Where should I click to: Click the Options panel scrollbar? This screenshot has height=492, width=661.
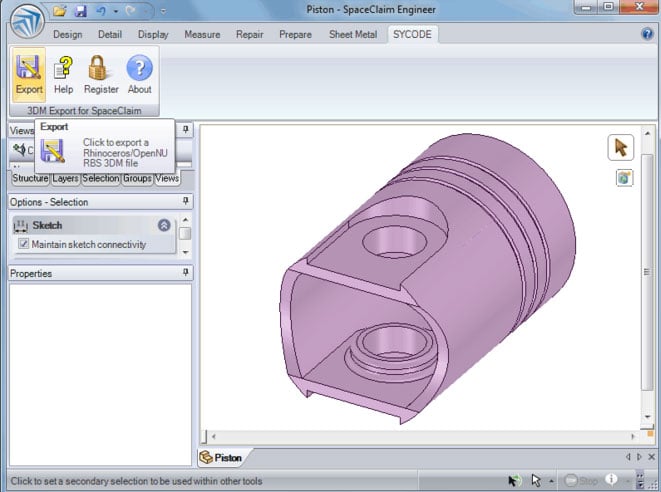pyautogui.click(x=185, y=234)
